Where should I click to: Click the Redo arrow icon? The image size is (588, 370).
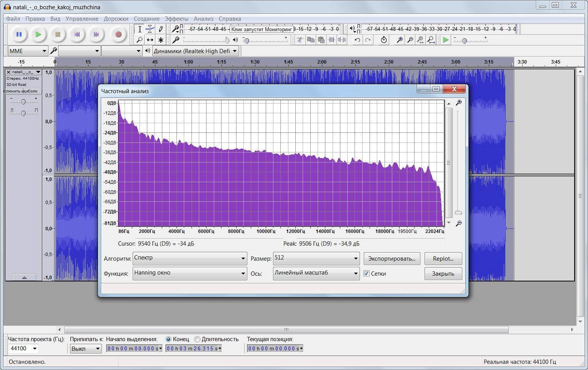(368, 40)
